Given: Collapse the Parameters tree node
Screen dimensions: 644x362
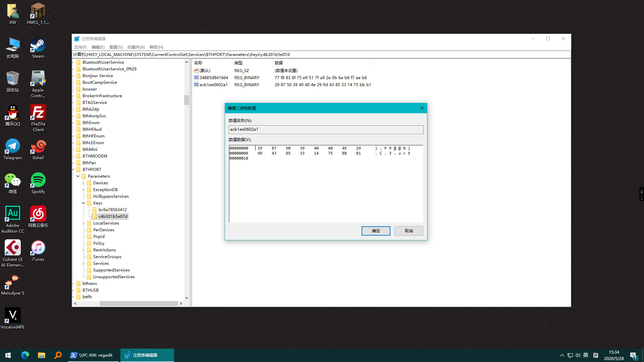Looking at the screenshot, I should point(78,176).
